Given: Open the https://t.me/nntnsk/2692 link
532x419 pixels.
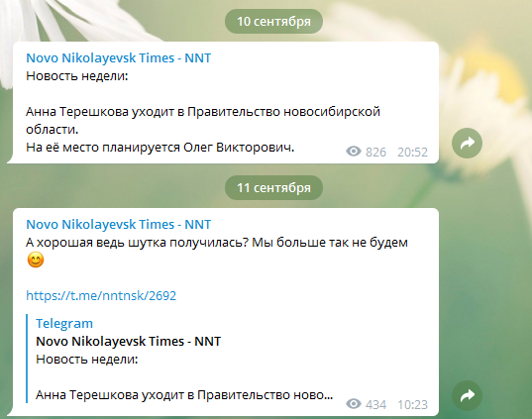Looking at the screenshot, I should 101,295.
